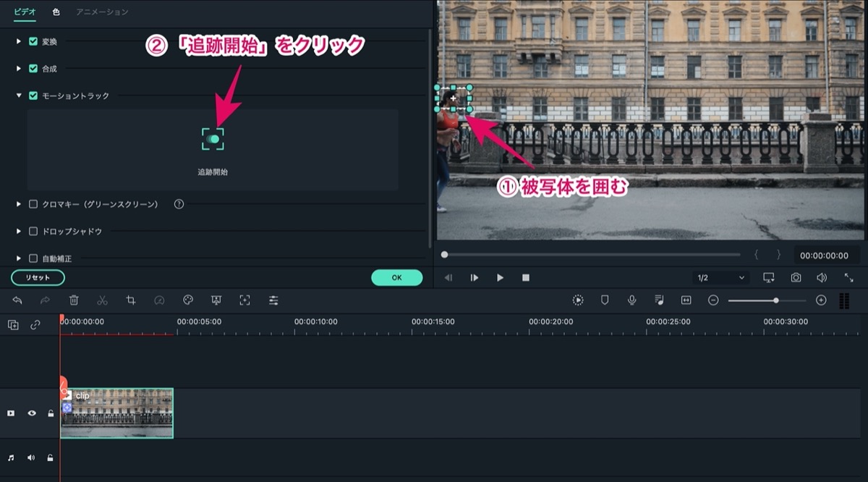Enable the クロマキー (グリーンスクリーン) checkbox
The height and width of the screenshot is (482, 868).
(x=33, y=204)
